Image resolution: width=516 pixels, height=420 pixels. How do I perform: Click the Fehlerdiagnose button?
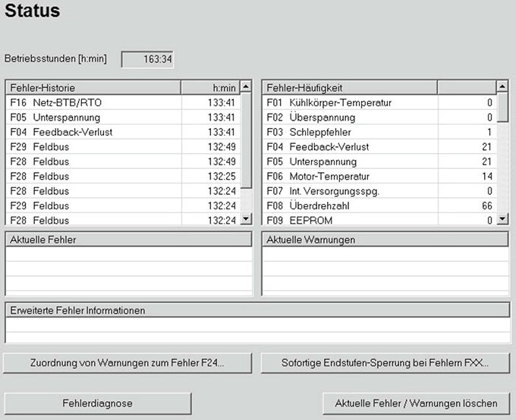click(98, 403)
